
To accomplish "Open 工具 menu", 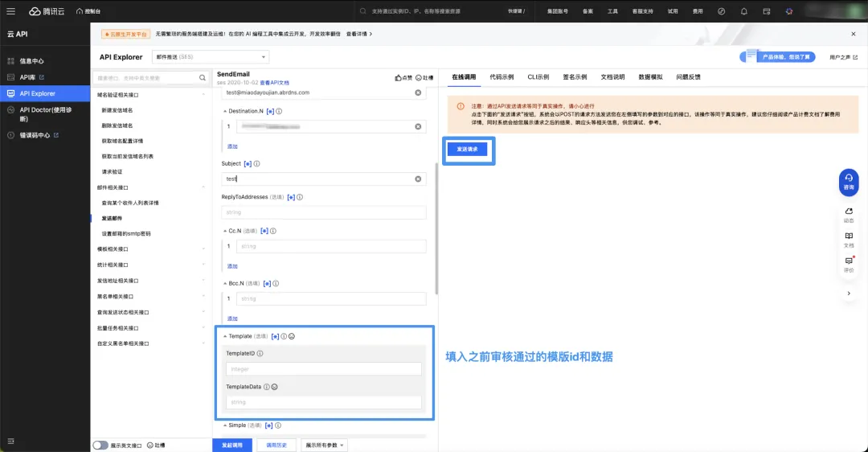I will [612, 11].
